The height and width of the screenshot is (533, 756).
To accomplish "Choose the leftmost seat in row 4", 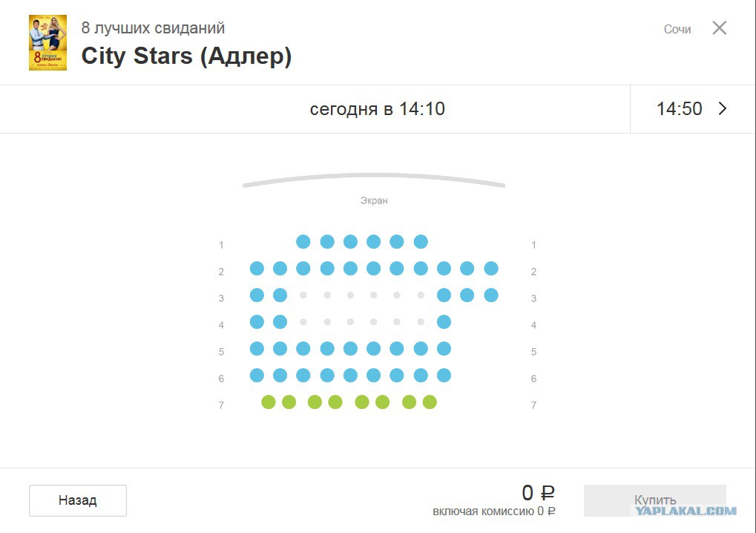I will [257, 322].
